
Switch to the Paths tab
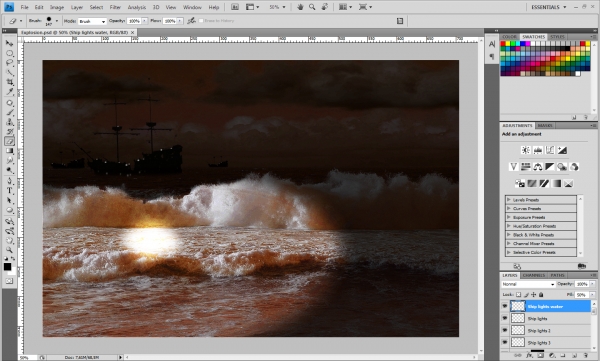coord(557,275)
